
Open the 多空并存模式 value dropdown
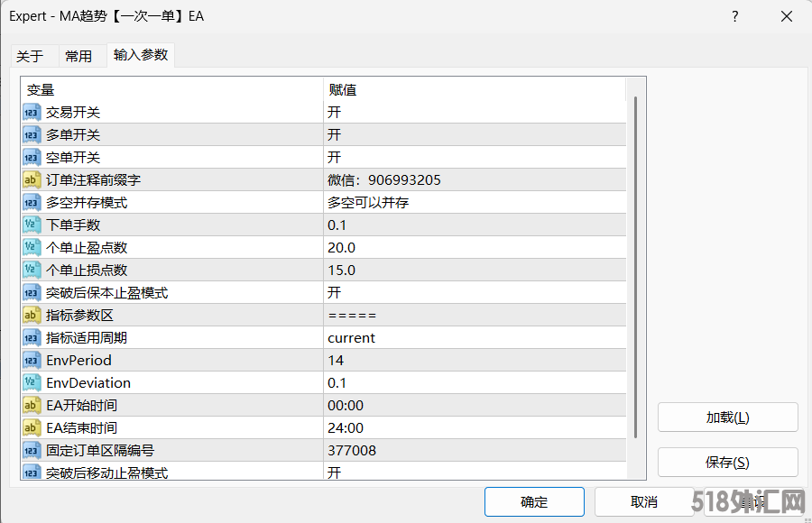pyautogui.click(x=475, y=203)
